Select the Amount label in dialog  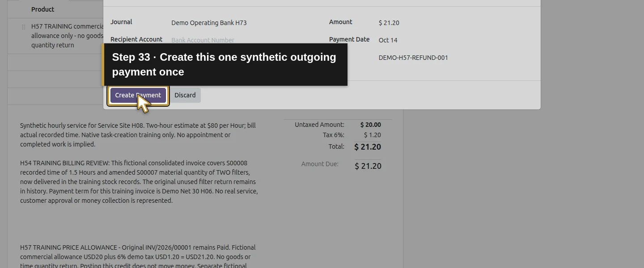click(x=341, y=22)
